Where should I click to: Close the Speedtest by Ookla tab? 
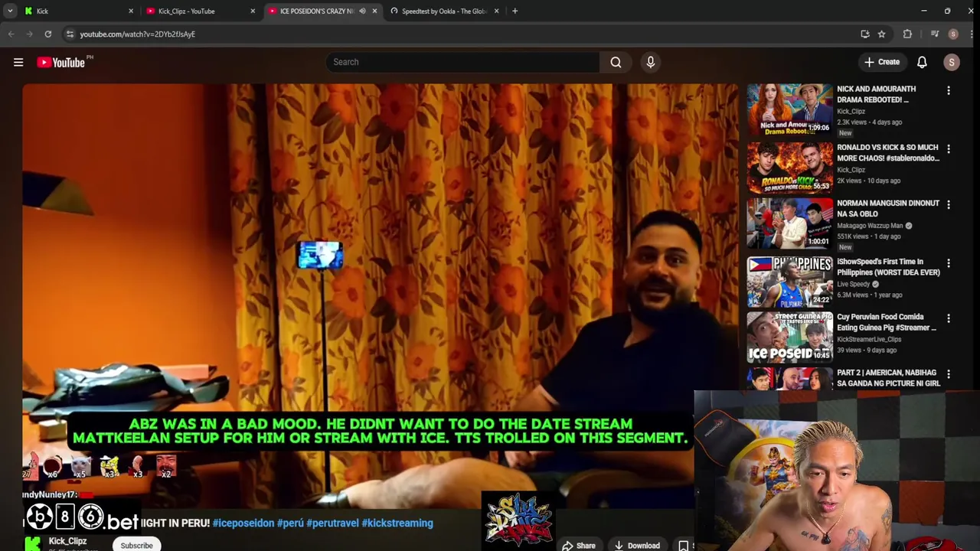click(496, 11)
